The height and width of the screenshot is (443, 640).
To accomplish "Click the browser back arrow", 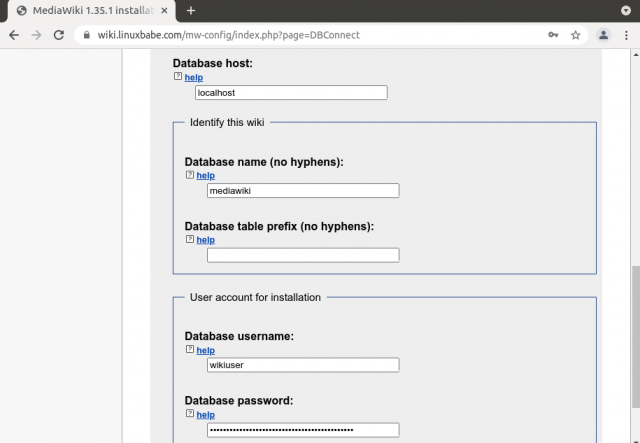I will tap(13, 34).
